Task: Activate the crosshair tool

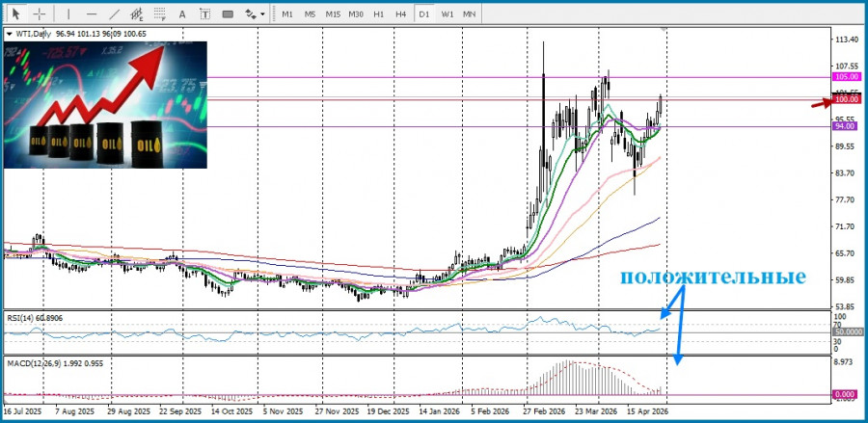Action: pyautogui.click(x=40, y=14)
